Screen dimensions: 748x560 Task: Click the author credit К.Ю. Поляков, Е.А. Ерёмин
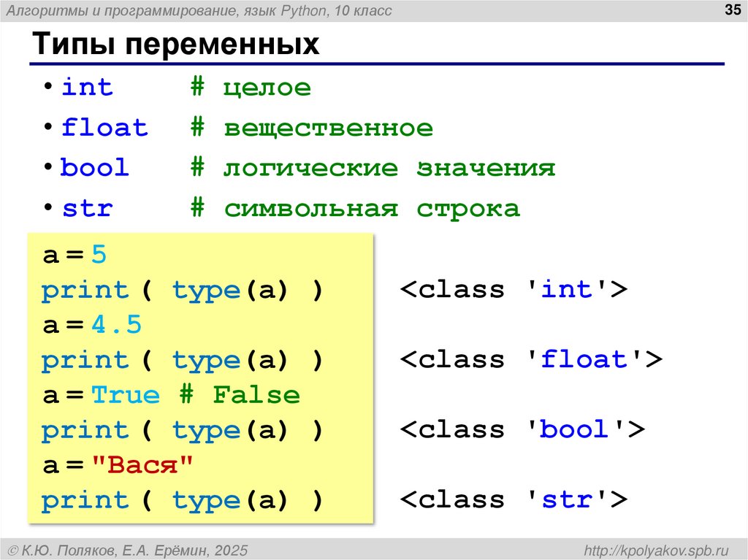coord(133,549)
